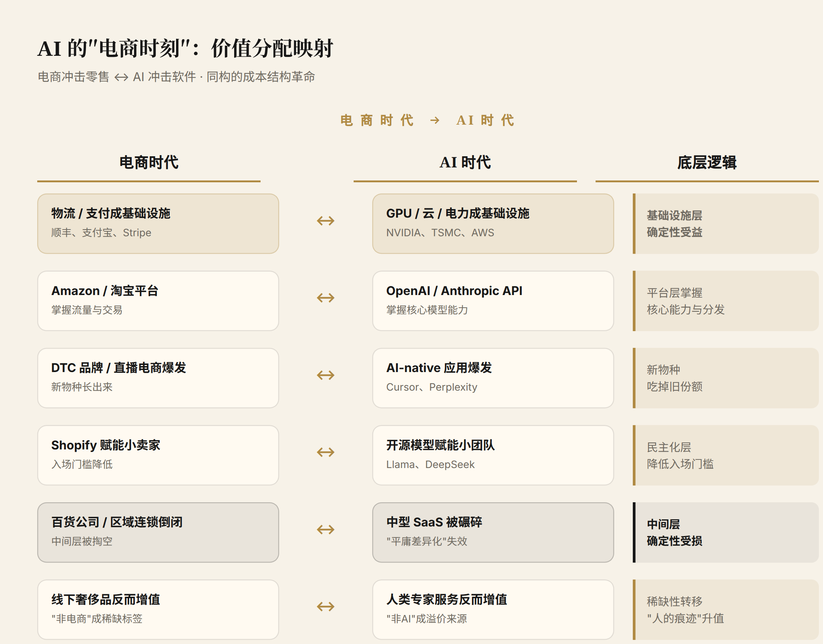Click the 中间层 确定性受损 logic box
This screenshot has width=823, height=644.
click(x=726, y=532)
